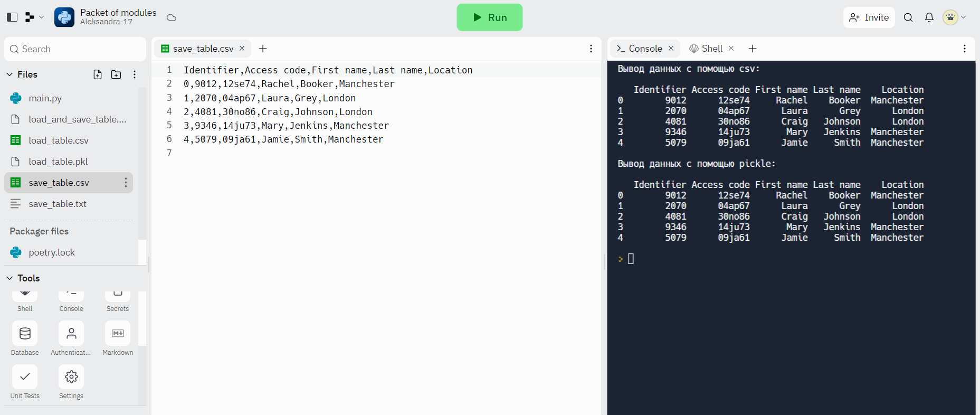Open main.py file
Image resolution: width=980 pixels, height=415 pixels.
click(69, 98)
